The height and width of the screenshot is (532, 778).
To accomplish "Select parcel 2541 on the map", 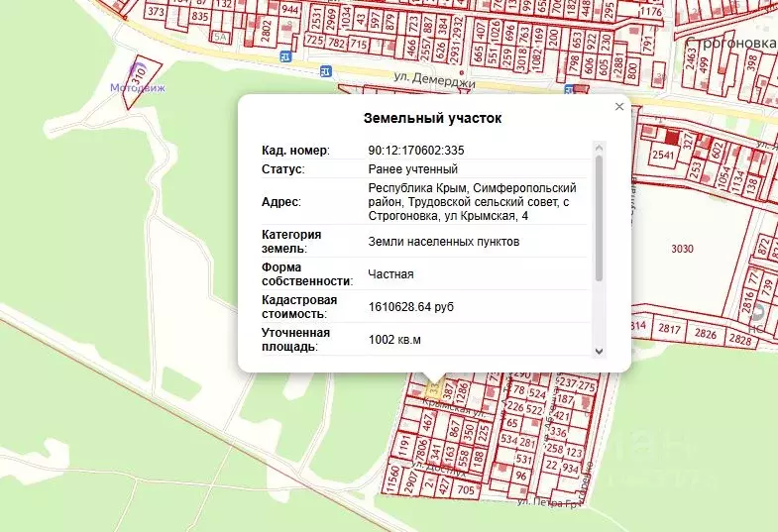I will coord(663,156).
